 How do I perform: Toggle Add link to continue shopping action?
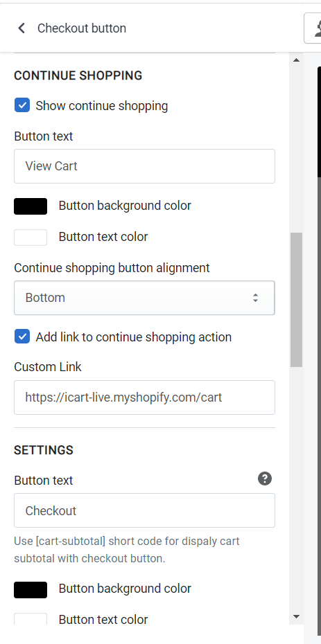point(21,337)
